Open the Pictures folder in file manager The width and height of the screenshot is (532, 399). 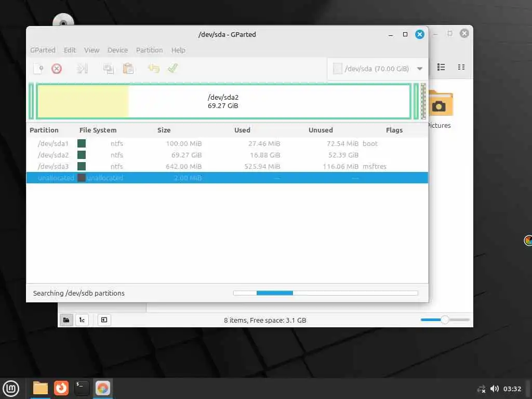click(440, 109)
